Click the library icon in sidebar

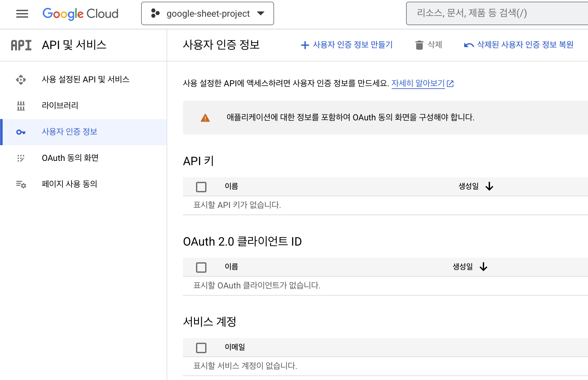coord(21,106)
